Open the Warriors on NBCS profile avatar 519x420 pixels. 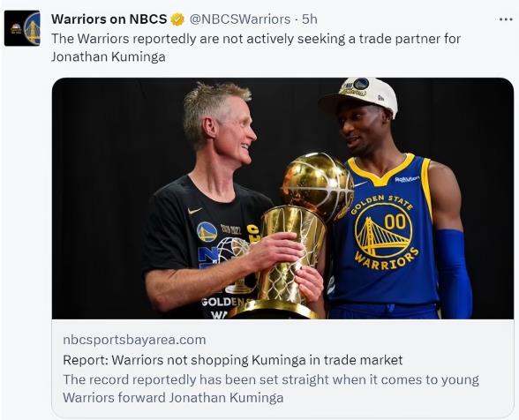(22, 28)
